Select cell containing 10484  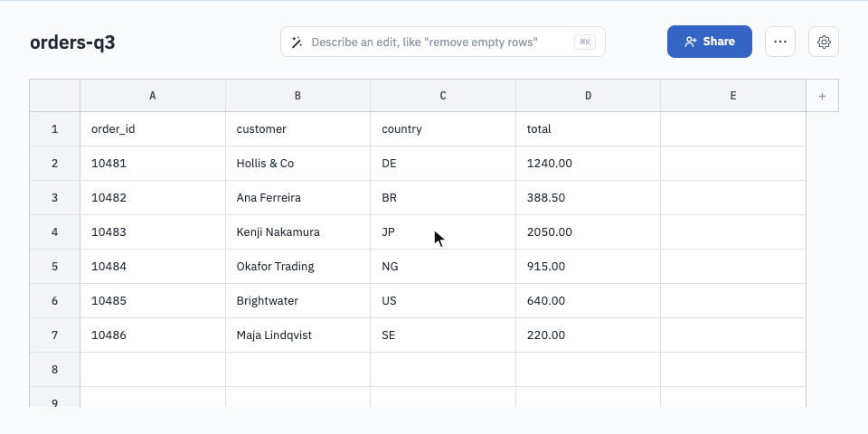(153, 266)
